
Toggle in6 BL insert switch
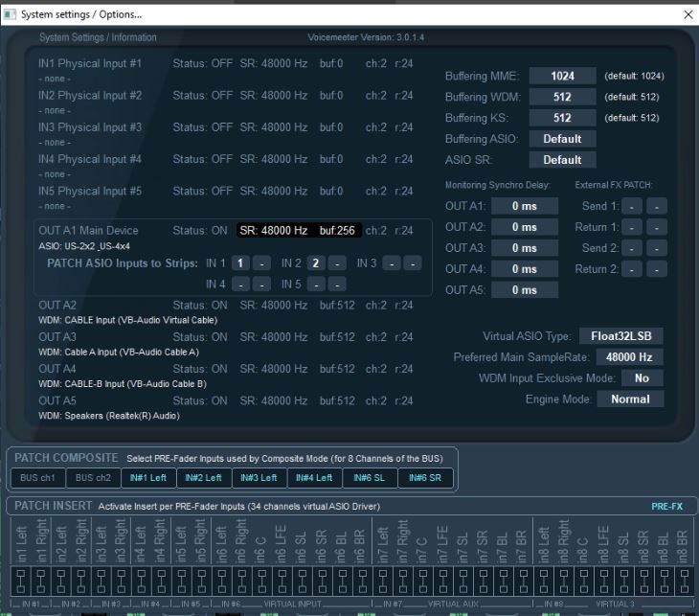(x=343, y=581)
